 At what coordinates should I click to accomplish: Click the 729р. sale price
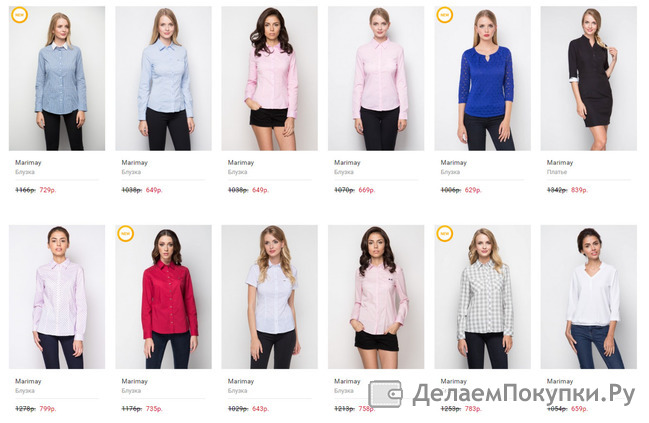pyautogui.click(x=48, y=190)
